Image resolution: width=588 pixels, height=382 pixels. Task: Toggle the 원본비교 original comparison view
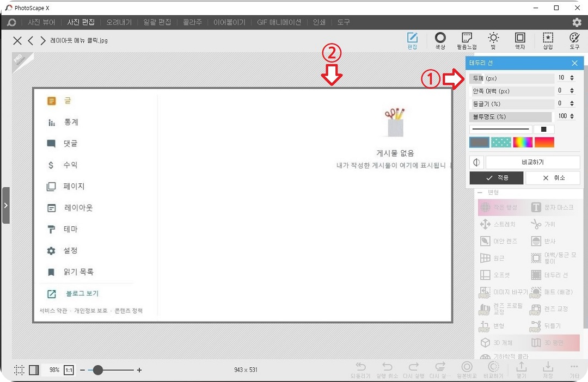pyautogui.click(x=467, y=370)
